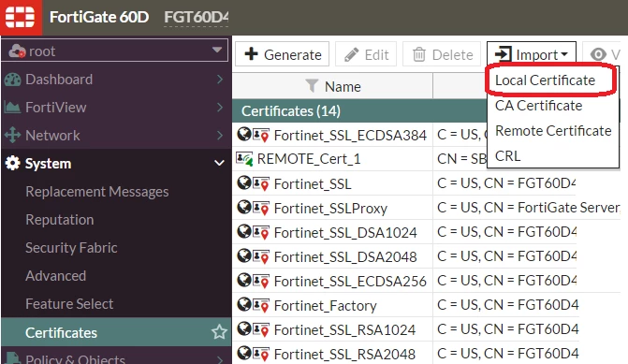Click the pencil icon on Edit
The image size is (628, 364).
351,54
